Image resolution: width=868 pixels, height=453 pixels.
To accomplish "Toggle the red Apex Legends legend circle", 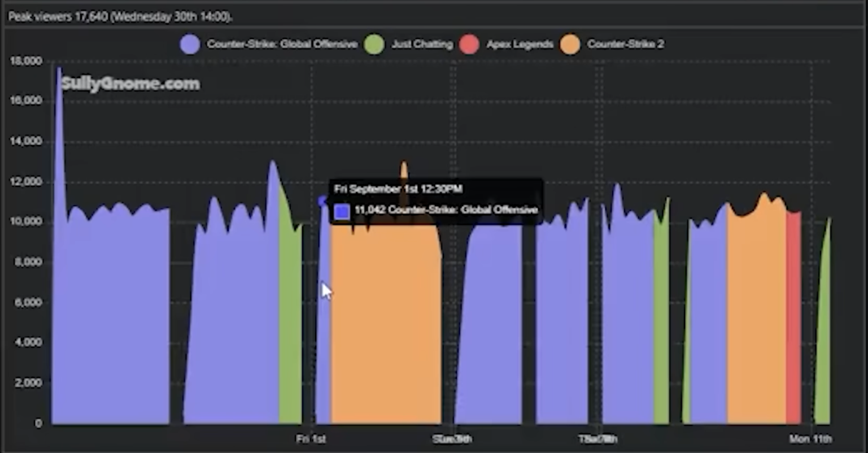I will click(469, 44).
